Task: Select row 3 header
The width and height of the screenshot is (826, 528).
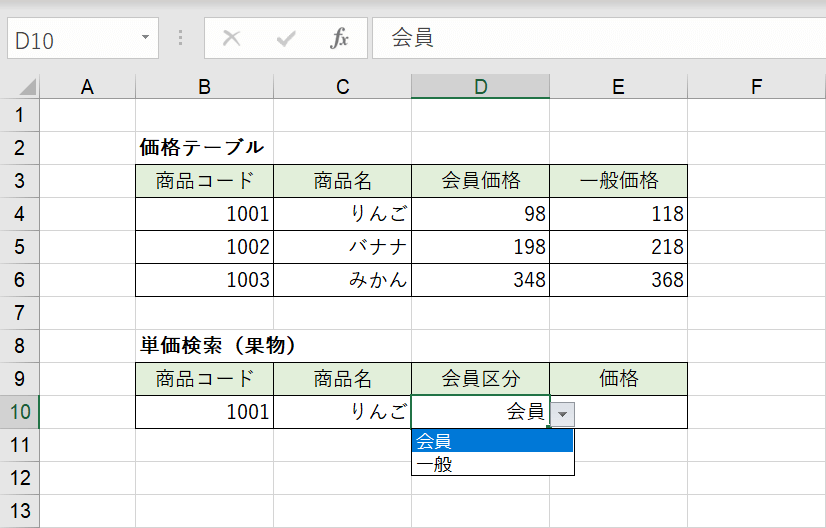Action: (19, 181)
